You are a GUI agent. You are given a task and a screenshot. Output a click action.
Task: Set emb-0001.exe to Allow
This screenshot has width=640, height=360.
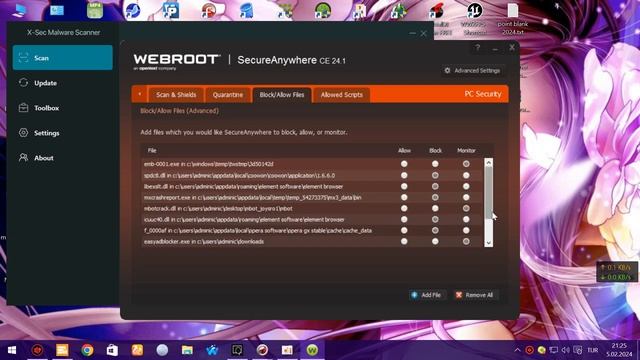(404, 164)
